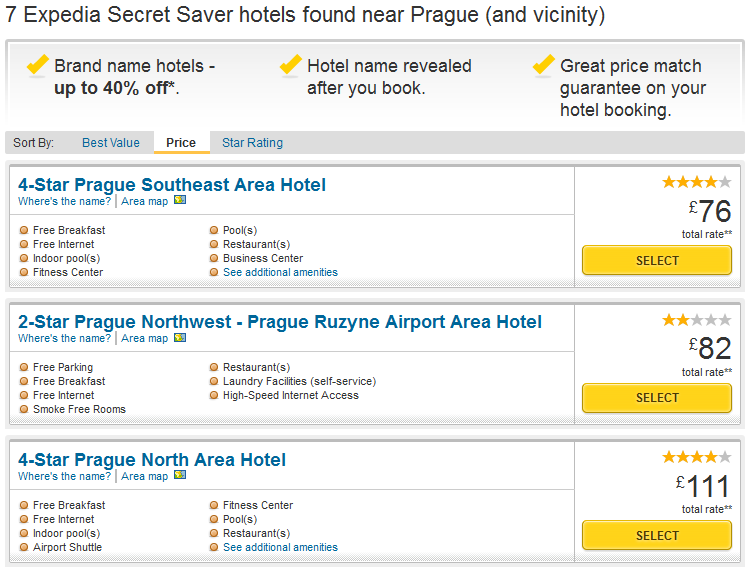Expand additional amenities for Southeast hotel
Viewport: 746px width, 571px height.
(x=280, y=272)
